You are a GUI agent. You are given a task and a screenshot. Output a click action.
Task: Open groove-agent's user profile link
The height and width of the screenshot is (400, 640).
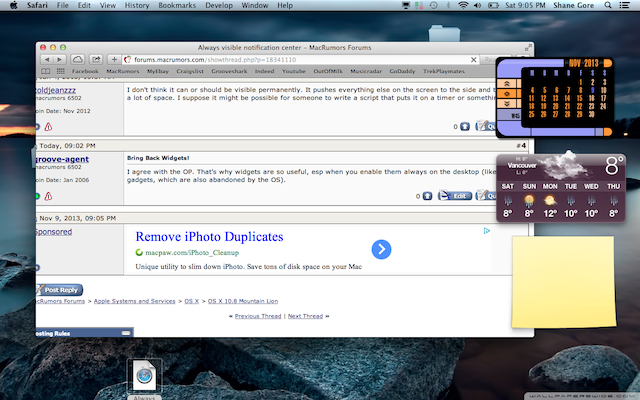tap(62, 159)
